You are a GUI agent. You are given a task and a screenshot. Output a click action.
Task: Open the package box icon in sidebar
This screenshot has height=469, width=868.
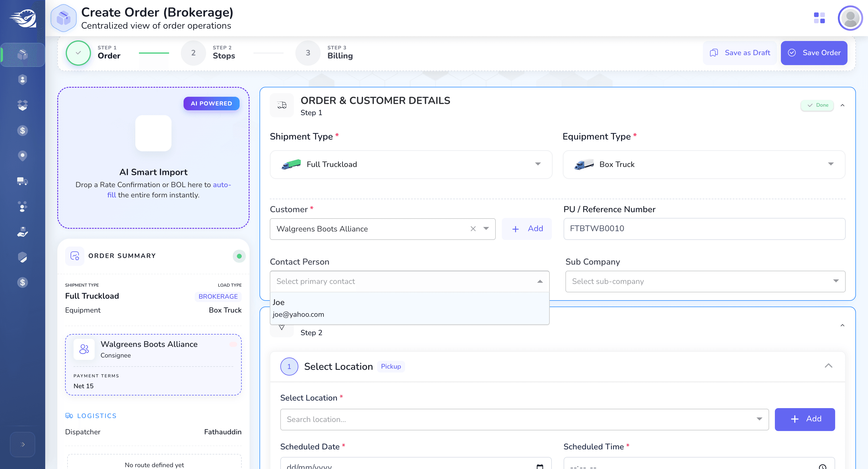[x=23, y=55]
